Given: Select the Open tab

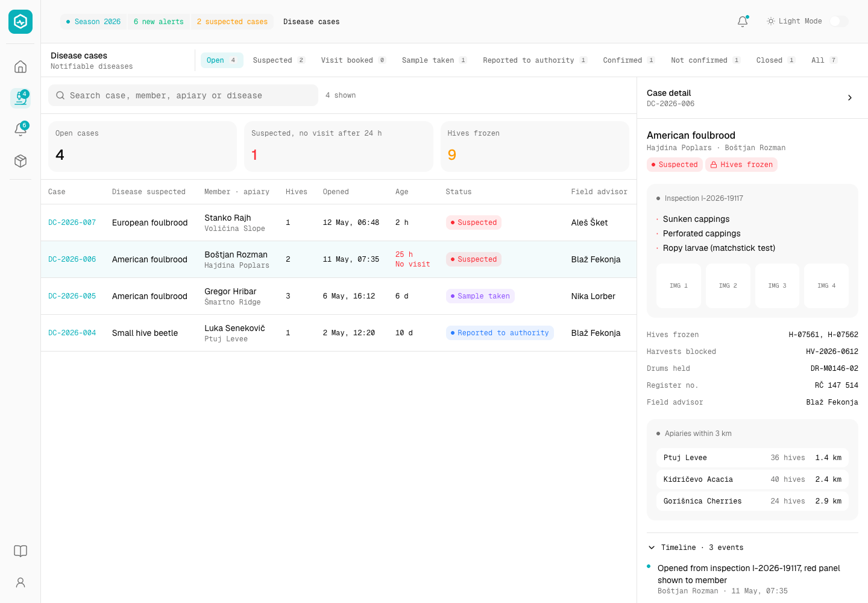Looking at the screenshot, I should coord(222,60).
